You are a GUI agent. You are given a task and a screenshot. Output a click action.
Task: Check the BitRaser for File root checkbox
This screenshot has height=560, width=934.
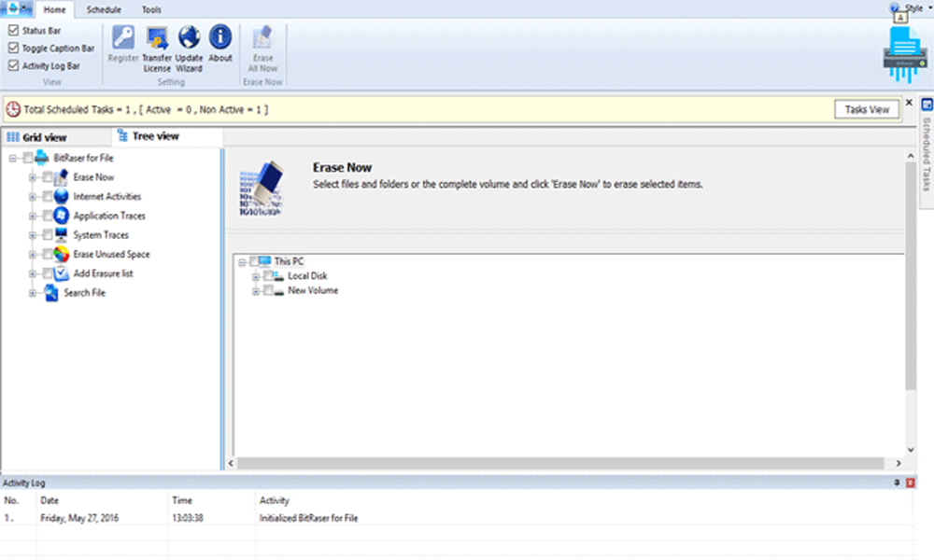pyautogui.click(x=27, y=158)
